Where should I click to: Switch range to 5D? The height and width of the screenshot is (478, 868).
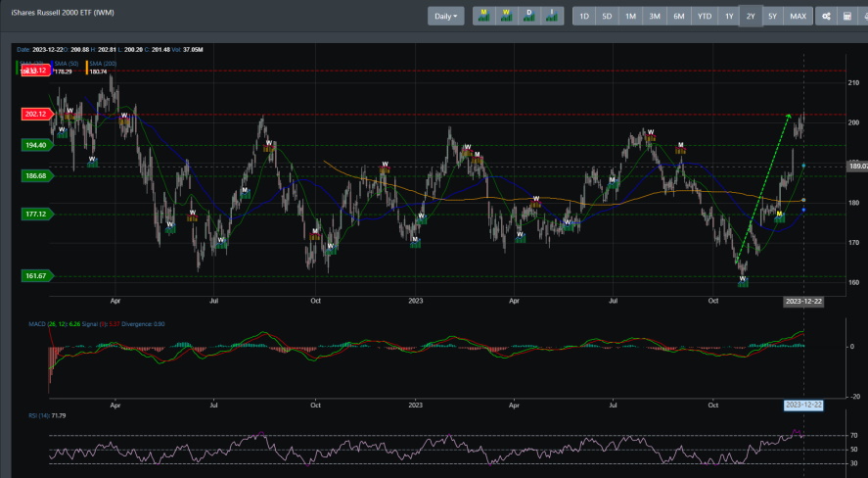pos(607,16)
